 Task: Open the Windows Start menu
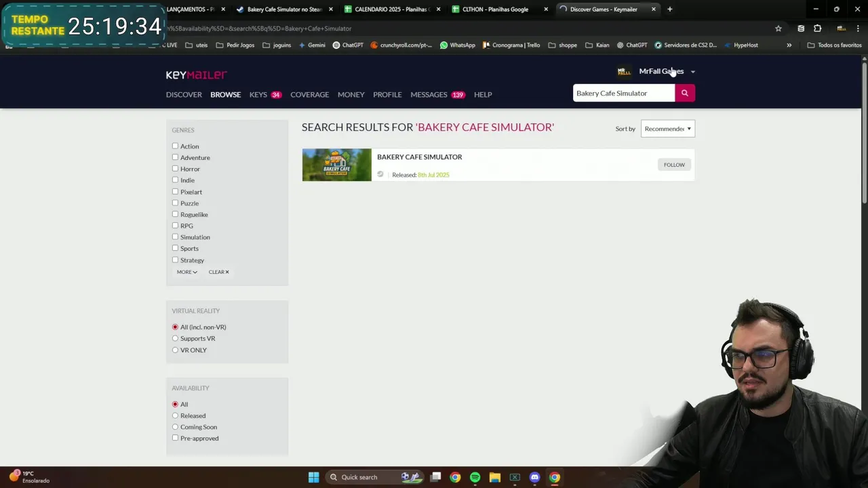[314, 477]
